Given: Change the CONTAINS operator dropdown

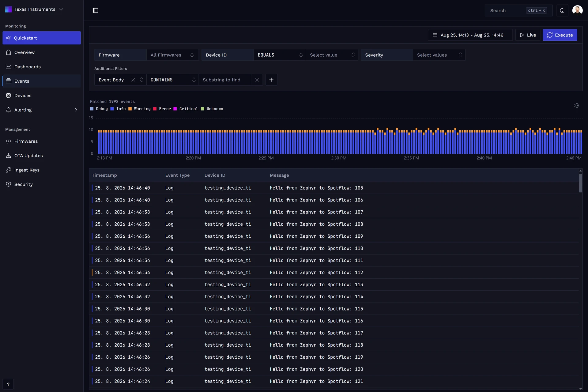Looking at the screenshot, I should 172,80.
